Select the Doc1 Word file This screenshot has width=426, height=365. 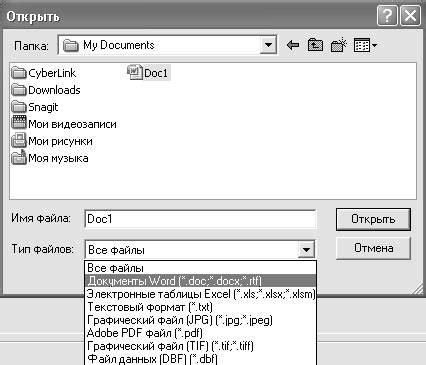click(148, 73)
